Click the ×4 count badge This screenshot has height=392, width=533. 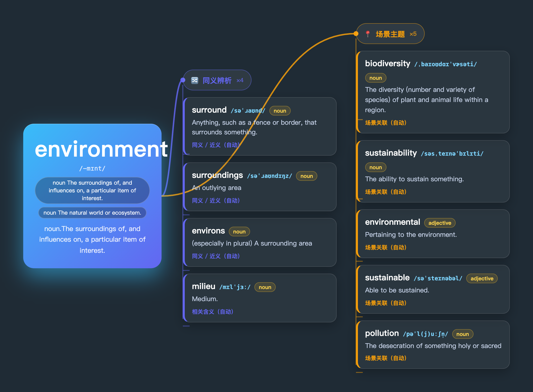(240, 80)
